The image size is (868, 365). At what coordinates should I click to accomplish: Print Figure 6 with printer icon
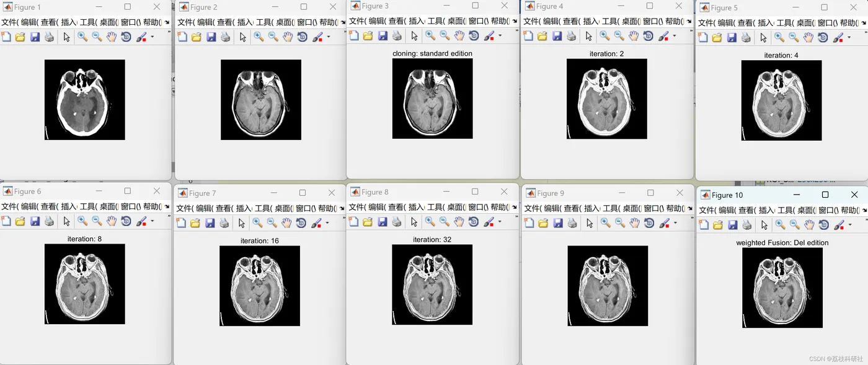point(49,221)
